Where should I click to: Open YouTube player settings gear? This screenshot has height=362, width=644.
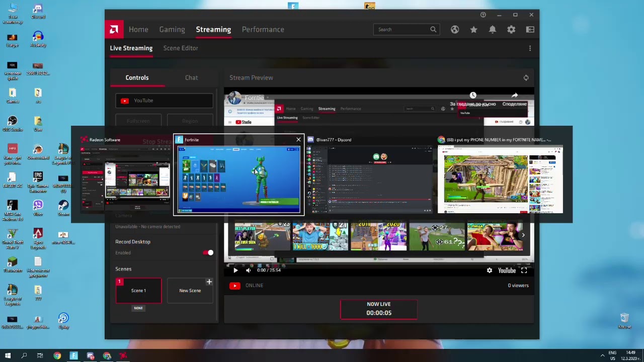490,270
